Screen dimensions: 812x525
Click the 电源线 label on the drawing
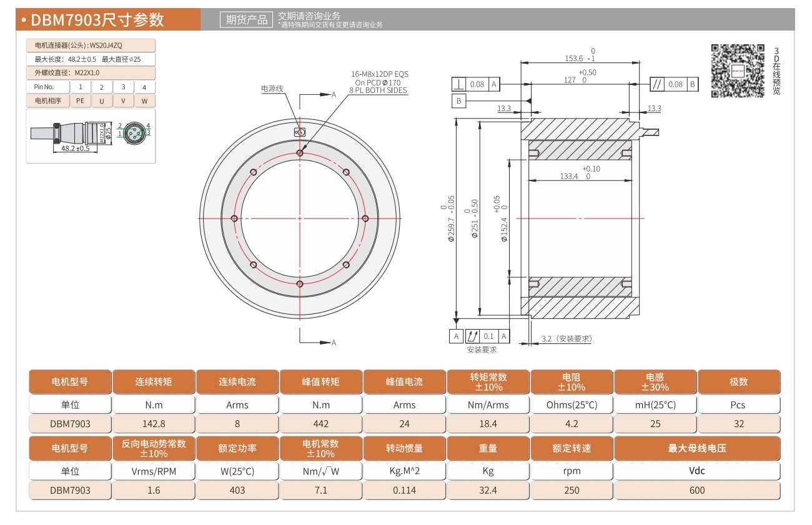pos(272,89)
